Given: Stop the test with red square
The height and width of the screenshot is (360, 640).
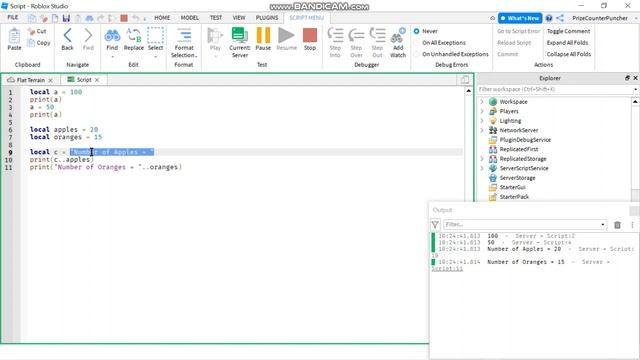Looking at the screenshot, I should pyautogui.click(x=310, y=36).
